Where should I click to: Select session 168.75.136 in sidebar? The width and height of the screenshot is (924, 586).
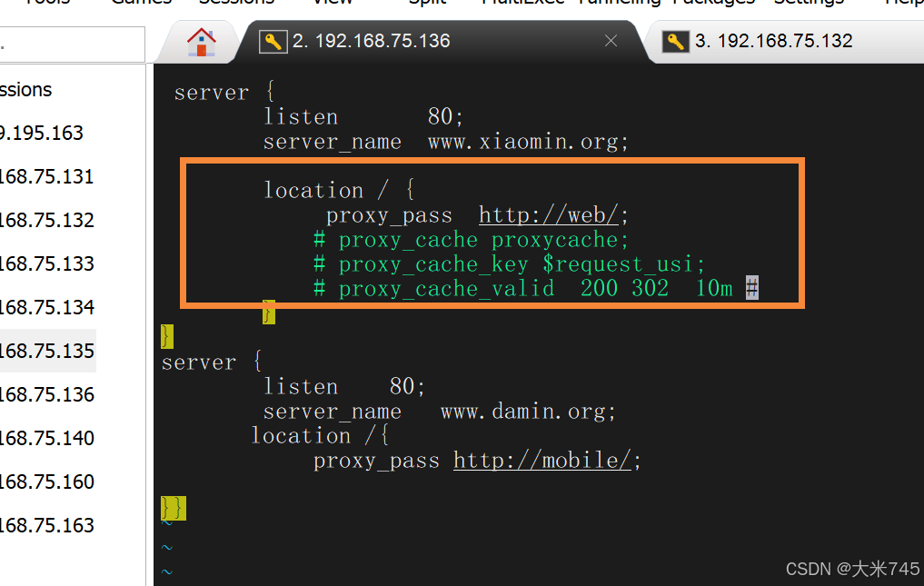[47, 394]
